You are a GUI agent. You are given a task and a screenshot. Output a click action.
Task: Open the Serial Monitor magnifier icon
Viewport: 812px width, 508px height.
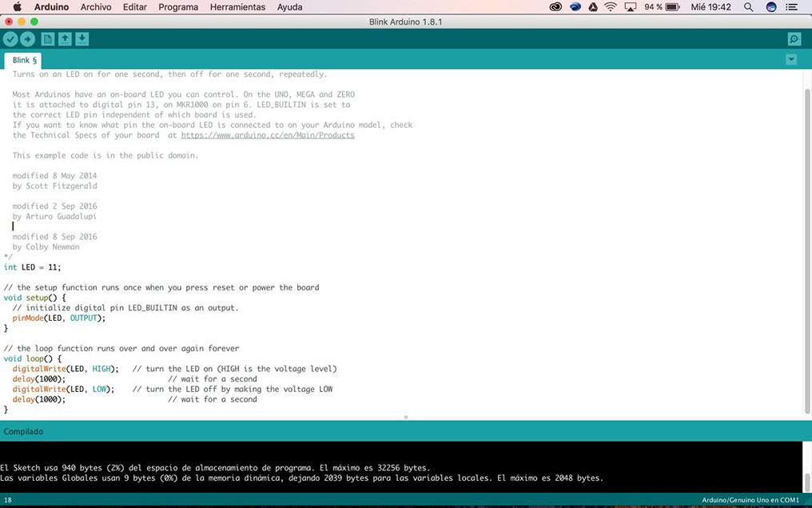pos(794,39)
